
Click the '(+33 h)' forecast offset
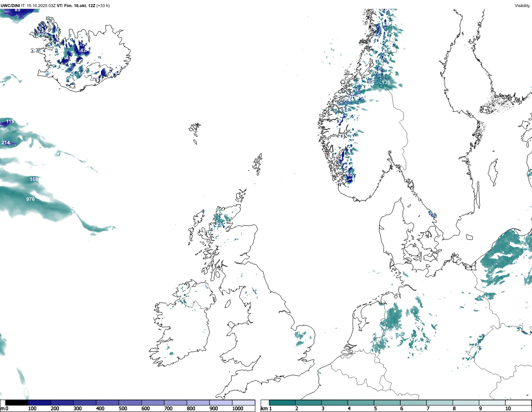[103, 6]
